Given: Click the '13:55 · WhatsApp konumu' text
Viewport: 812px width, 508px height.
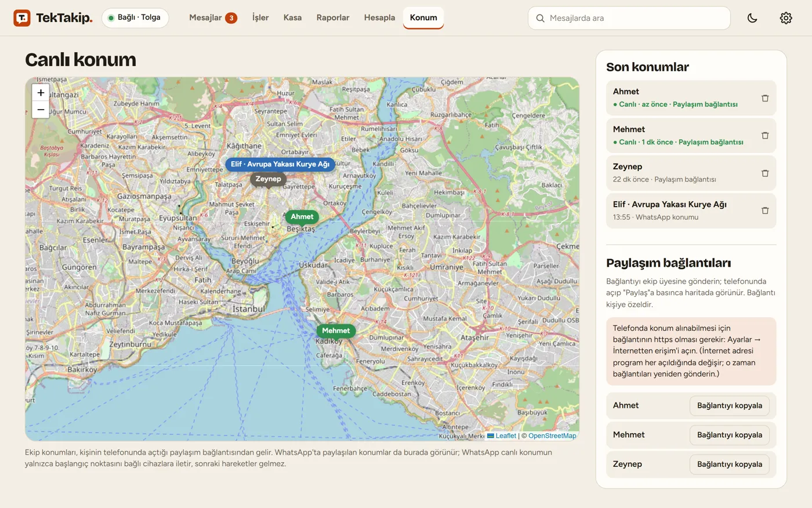Looking at the screenshot, I should click(655, 217).
